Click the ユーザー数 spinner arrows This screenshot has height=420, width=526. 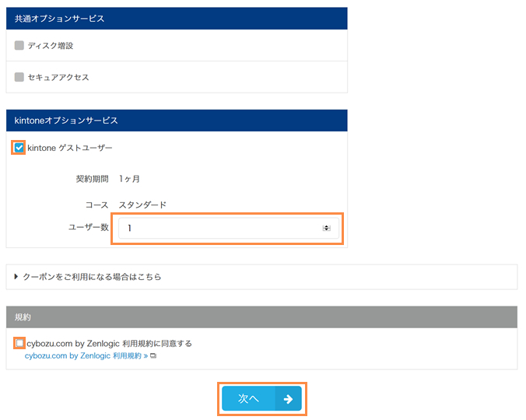tap(326, 228)
